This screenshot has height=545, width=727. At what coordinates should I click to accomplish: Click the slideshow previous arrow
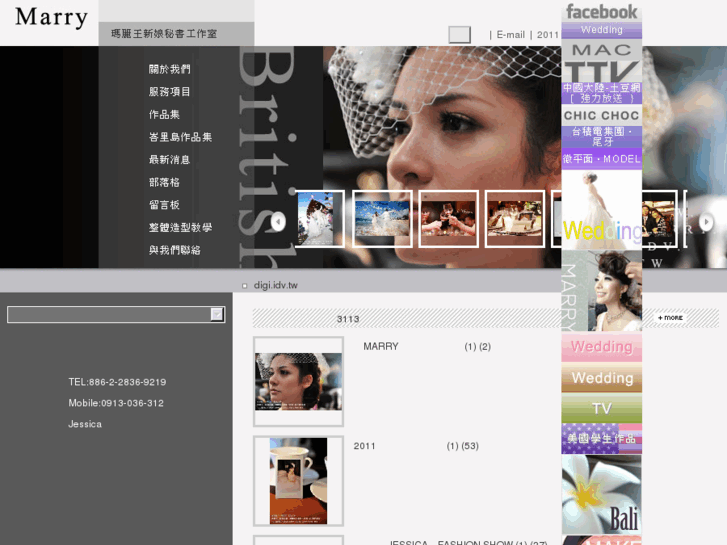tap(278, 221)
